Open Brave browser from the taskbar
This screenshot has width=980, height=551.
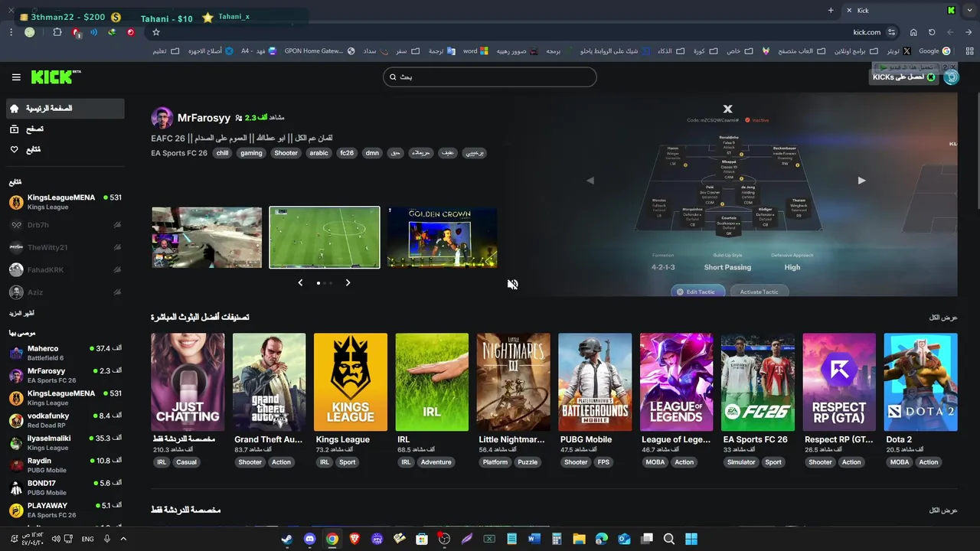354,539
